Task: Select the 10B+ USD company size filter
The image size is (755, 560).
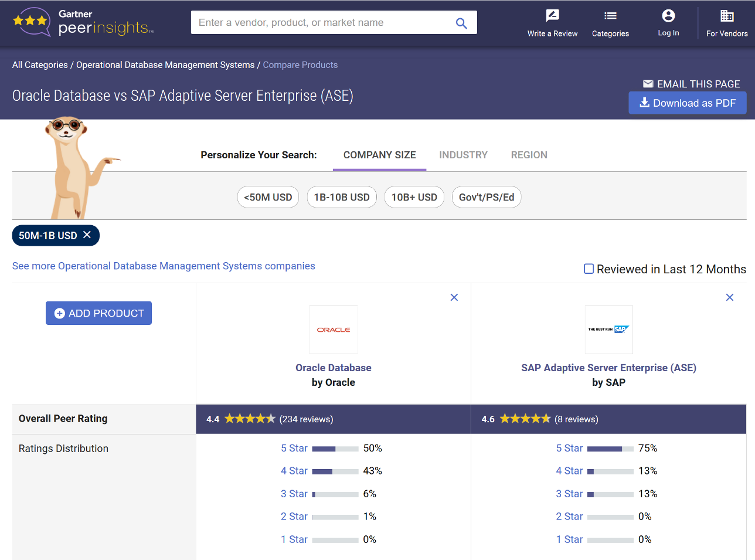Action: point(414,197)
